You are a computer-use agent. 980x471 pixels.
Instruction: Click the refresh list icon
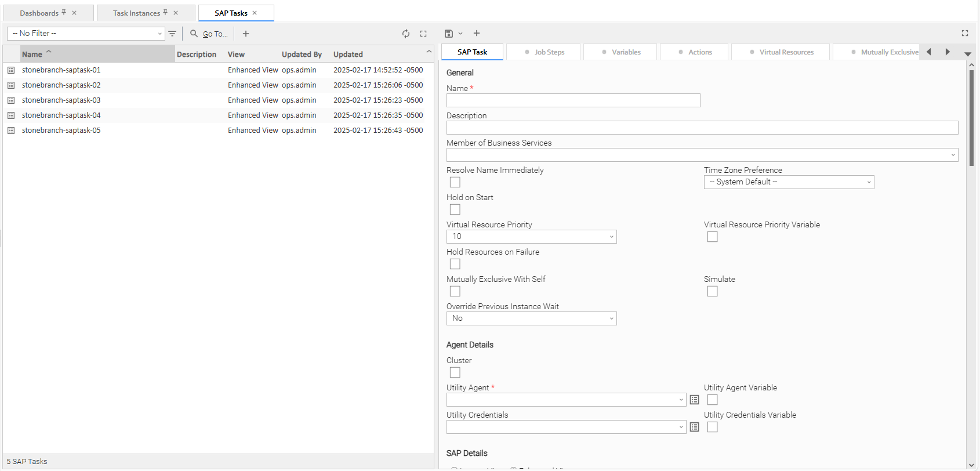pos(406,34)
